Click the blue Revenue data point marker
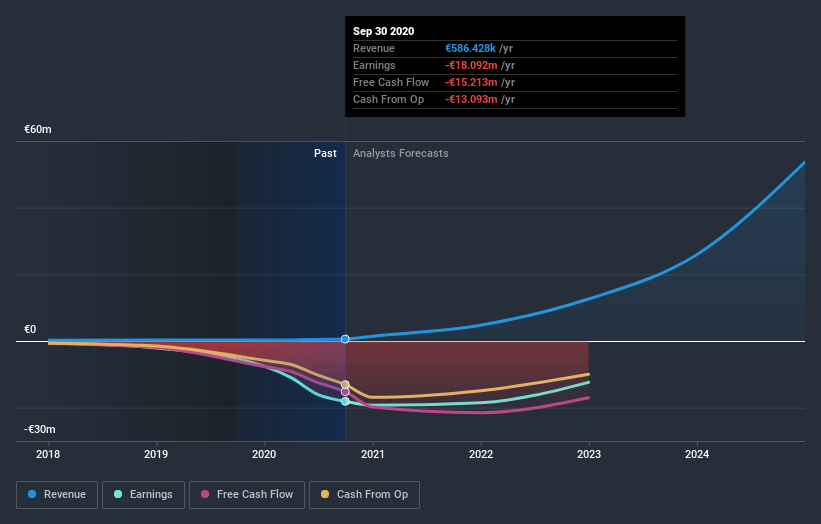Image resolution: width=821 pixels, height=524 pixels. pos(345,339)
